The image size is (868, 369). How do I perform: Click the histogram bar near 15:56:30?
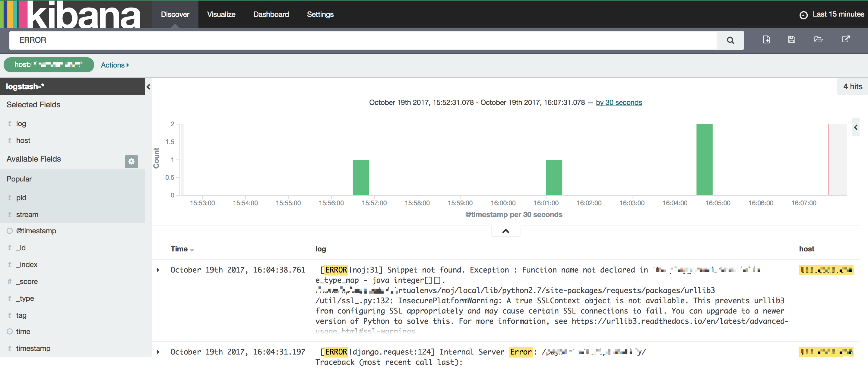[x=360, y=178]
